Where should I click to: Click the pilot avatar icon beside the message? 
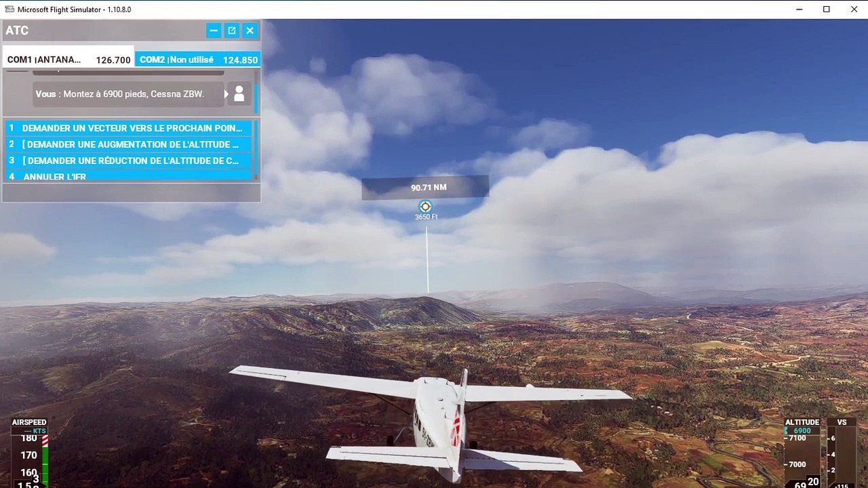[239, 94]
